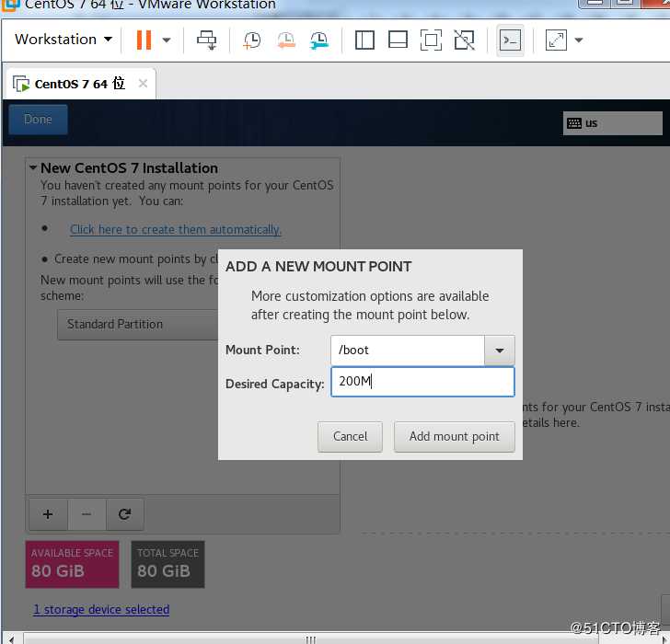Toggle the library sidebar view icon
Screen dimensions: 670x644
click(x=364, y=40)
